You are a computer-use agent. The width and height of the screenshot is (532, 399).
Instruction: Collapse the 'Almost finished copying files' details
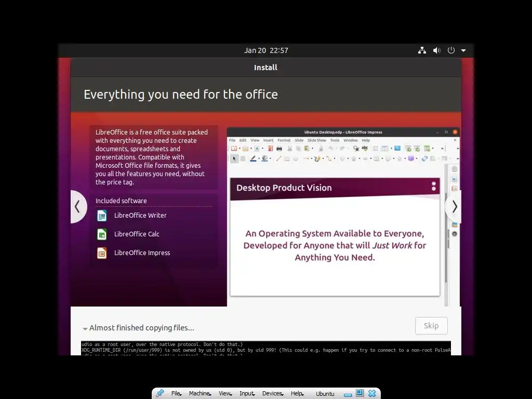85,328
